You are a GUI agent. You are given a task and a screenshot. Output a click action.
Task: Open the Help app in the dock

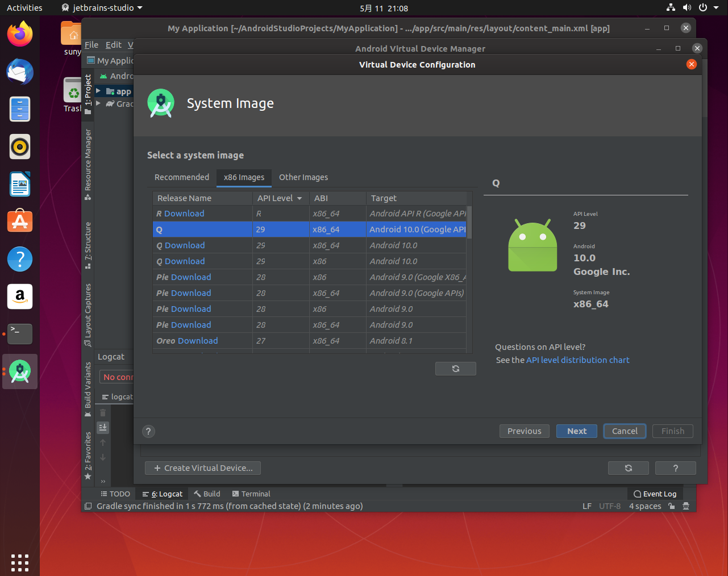point(20,259)
